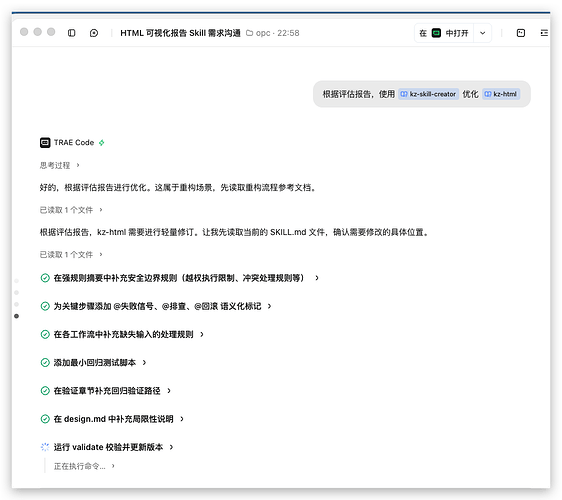
Task: Open the dropdown arrow next to 中打开
Action: click(x=482, y=33)
